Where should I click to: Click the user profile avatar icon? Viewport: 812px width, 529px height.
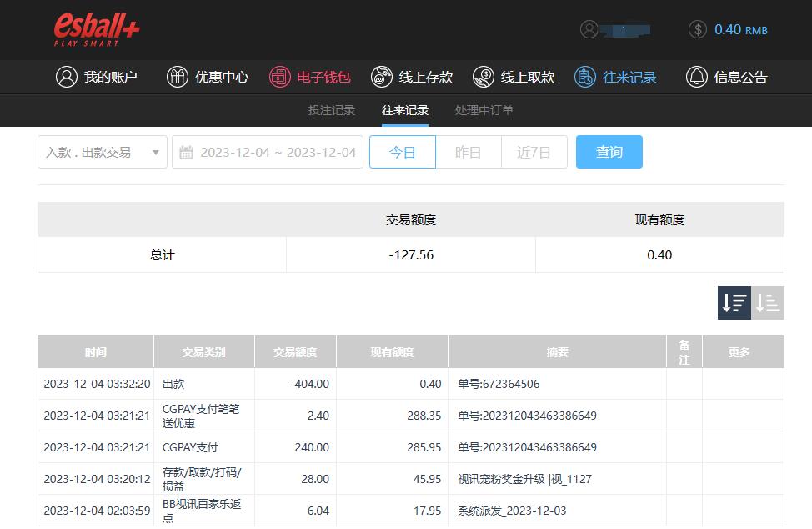click(x=589, y=29)
